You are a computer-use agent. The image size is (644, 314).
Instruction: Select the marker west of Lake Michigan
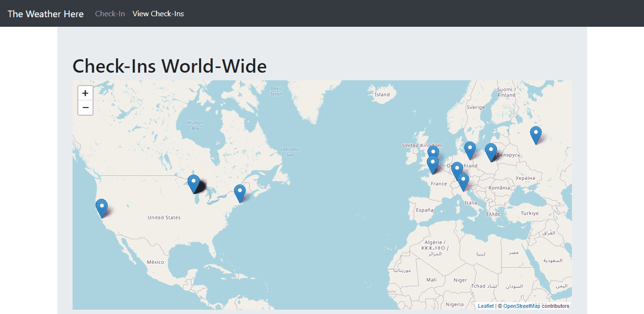193,183
